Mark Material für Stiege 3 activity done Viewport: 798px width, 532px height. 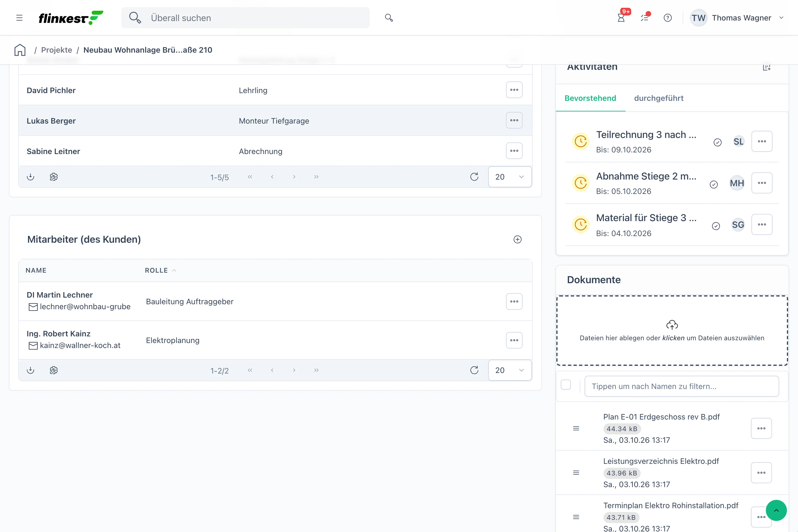click(x=716, y=226)
